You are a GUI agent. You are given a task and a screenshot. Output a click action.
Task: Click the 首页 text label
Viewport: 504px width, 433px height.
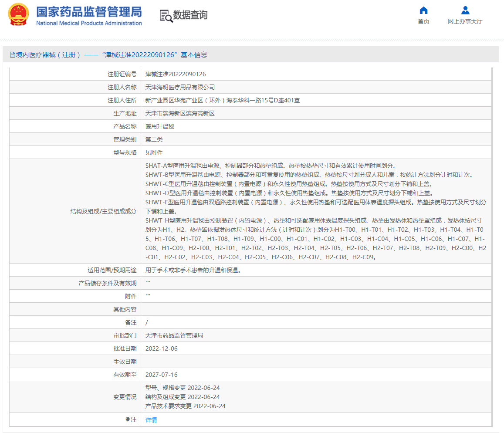[x=423, y=21]
